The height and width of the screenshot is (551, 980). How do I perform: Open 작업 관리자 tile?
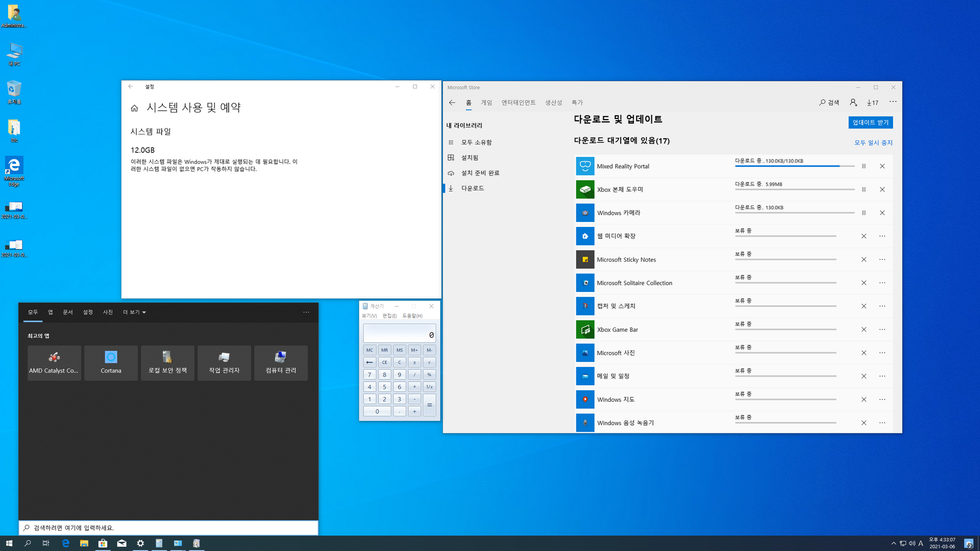coord(224,363)
